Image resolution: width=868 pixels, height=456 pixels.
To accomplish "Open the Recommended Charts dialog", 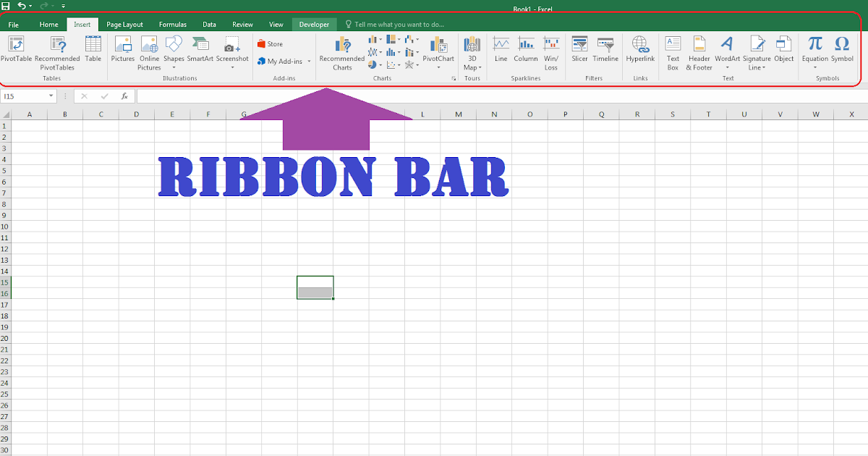I will pos(341,51).
